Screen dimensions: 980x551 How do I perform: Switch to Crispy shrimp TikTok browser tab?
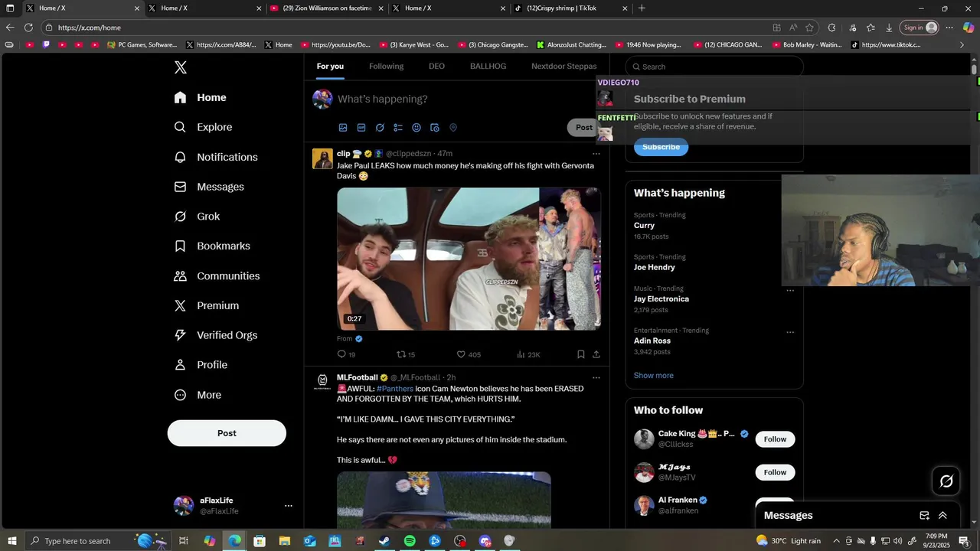571,8
